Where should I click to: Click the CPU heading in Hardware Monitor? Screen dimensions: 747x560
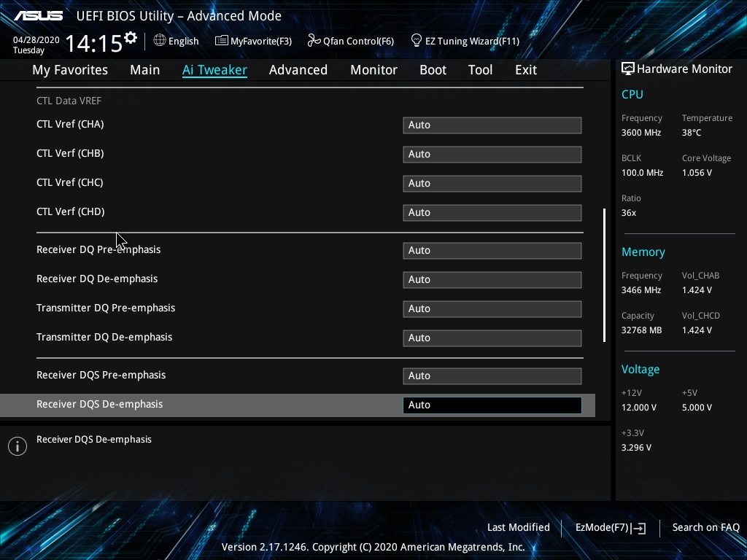pos(632,94)
